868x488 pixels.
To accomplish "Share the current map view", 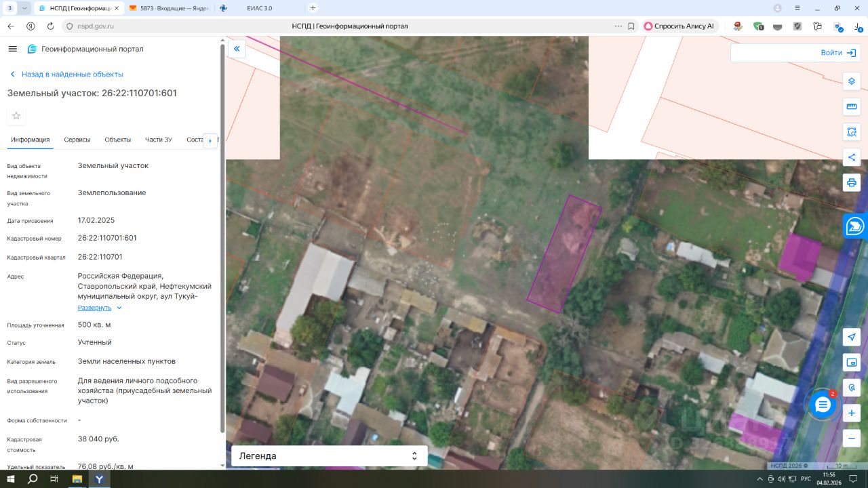I will [x=852, y=157].
